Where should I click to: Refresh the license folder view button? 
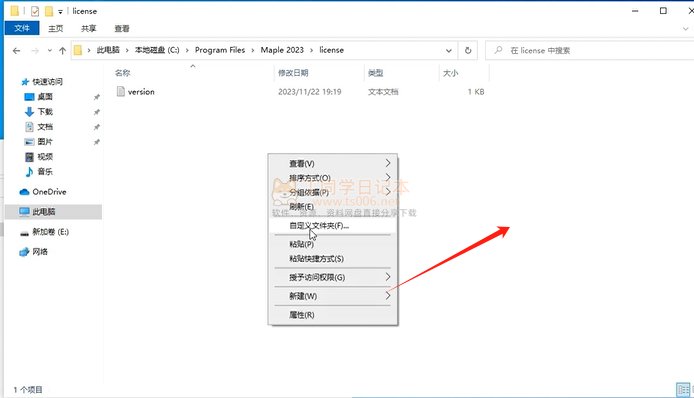tap(468, 50)
